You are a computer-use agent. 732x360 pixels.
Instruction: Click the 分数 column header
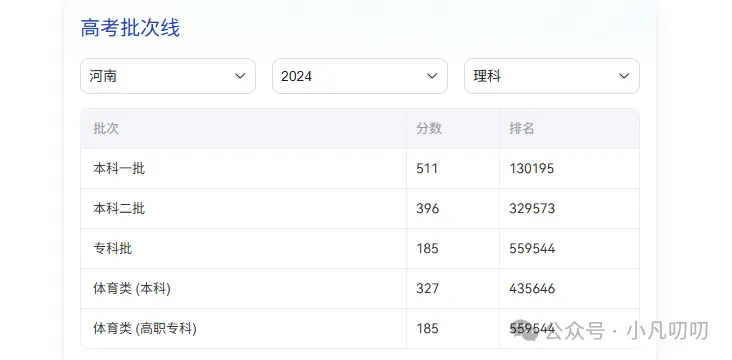pos(429,128)
